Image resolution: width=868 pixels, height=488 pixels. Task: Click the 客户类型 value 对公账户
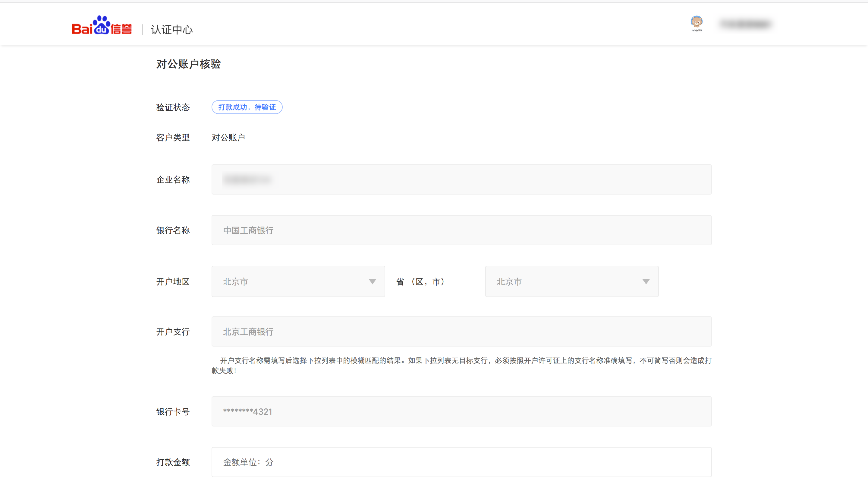coord(228,137)
